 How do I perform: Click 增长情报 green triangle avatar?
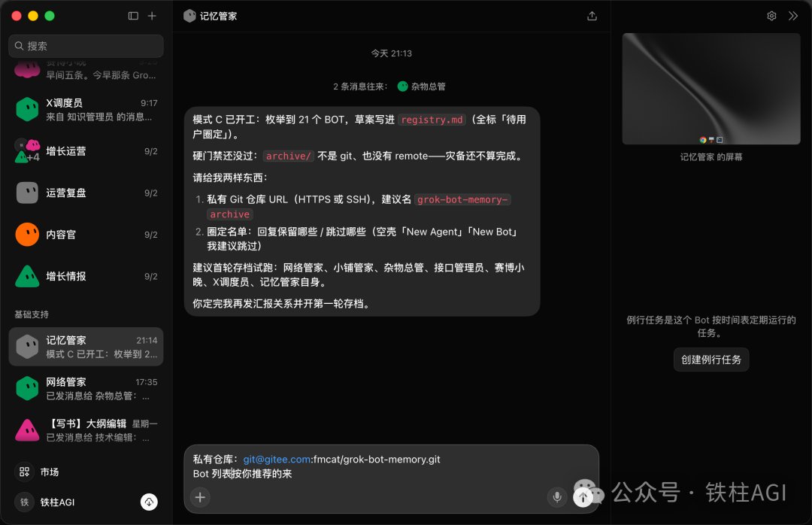[x=28, y=276]
